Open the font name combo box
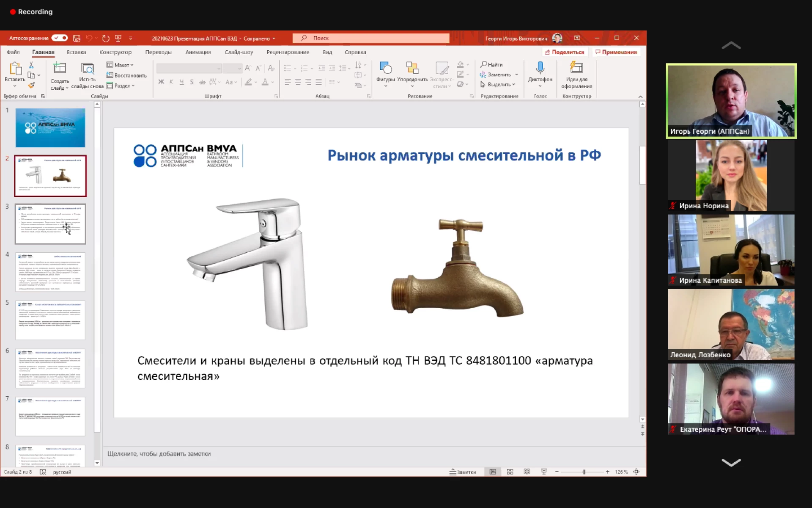The height and width of the screenshot is (508, 812). (189, 68)
